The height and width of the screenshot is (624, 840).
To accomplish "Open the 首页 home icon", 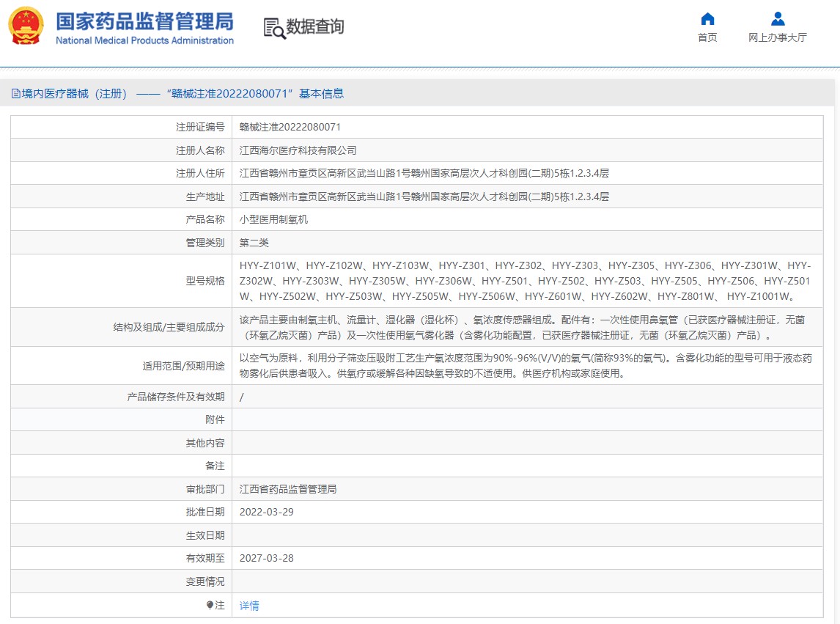I will coord(707,19).
